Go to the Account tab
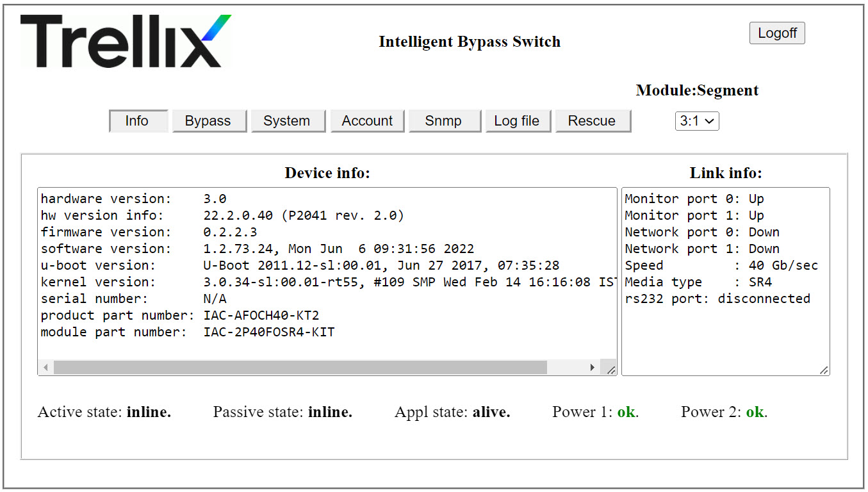 coord(367,121)
